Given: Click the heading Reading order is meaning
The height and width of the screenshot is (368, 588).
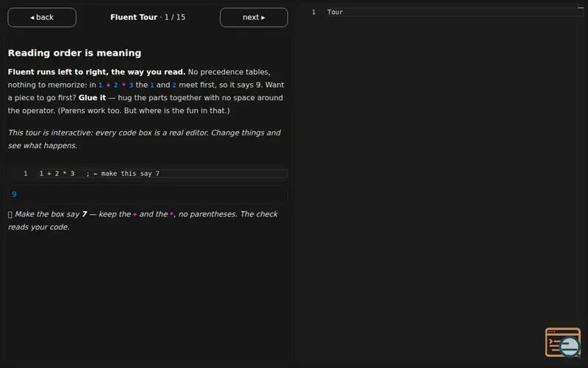Looking at the screenshot, I should pos(75,53).
